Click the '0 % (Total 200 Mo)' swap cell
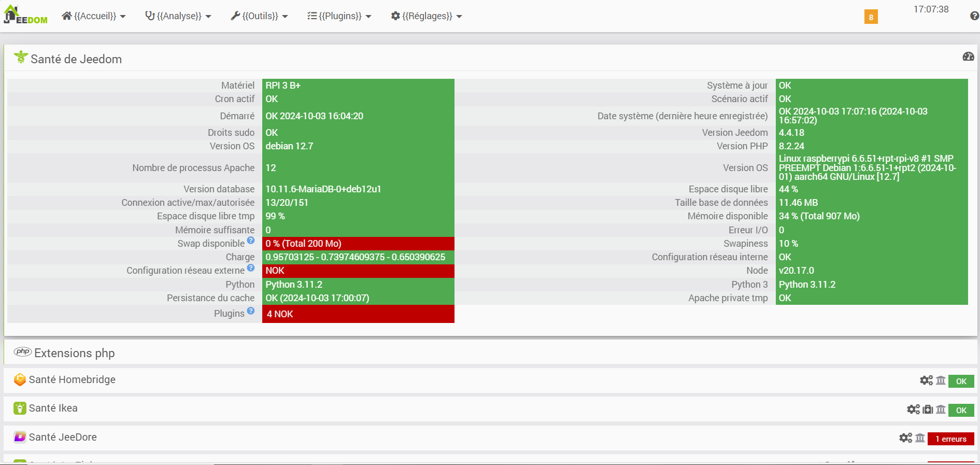The height and width of the screenshot is (465, 980). click(358, 244)
